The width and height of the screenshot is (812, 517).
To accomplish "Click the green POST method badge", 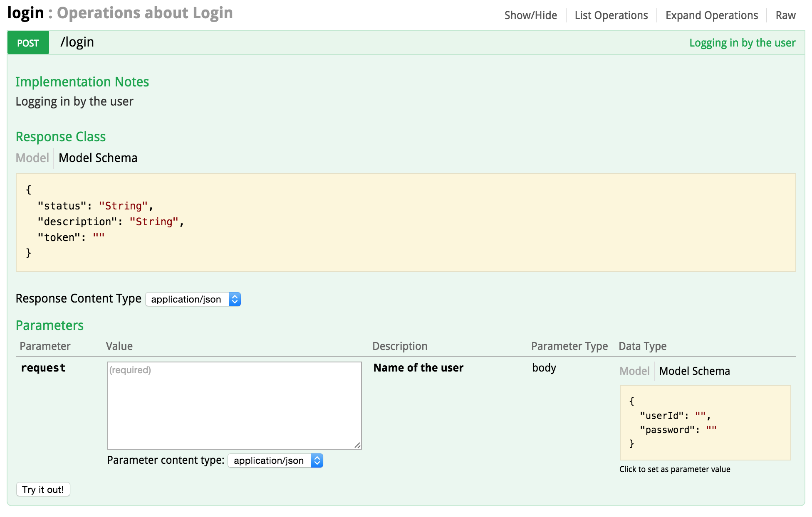I will click(x=28, y=43).
